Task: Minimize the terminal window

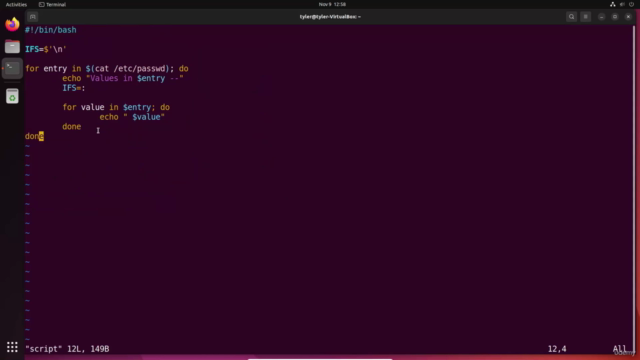Action: (x=601, y=17)
